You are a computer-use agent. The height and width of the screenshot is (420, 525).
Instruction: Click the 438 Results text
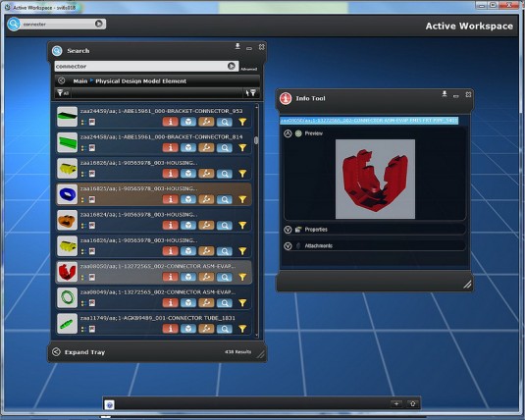pos(238,351)
